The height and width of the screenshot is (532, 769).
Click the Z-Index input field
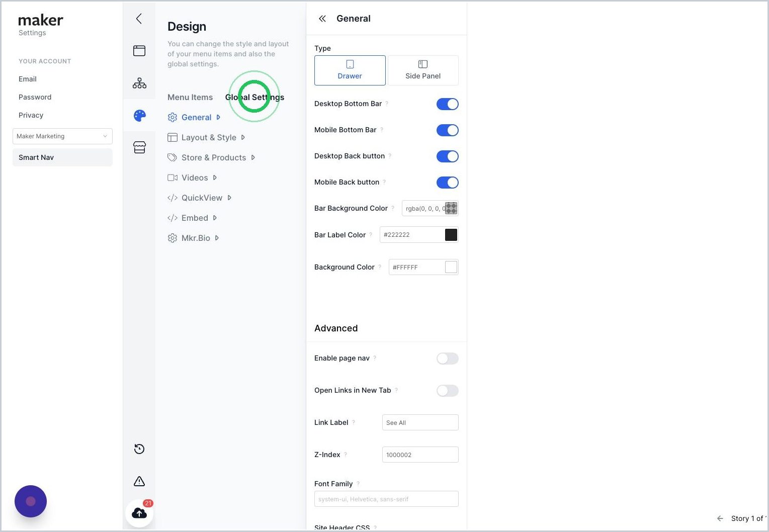(420, 455)
